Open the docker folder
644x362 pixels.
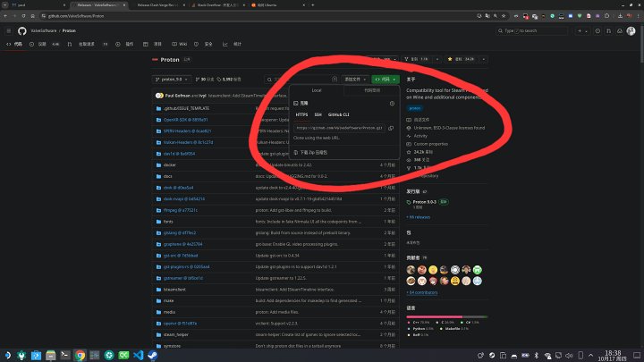pos(170,164)
